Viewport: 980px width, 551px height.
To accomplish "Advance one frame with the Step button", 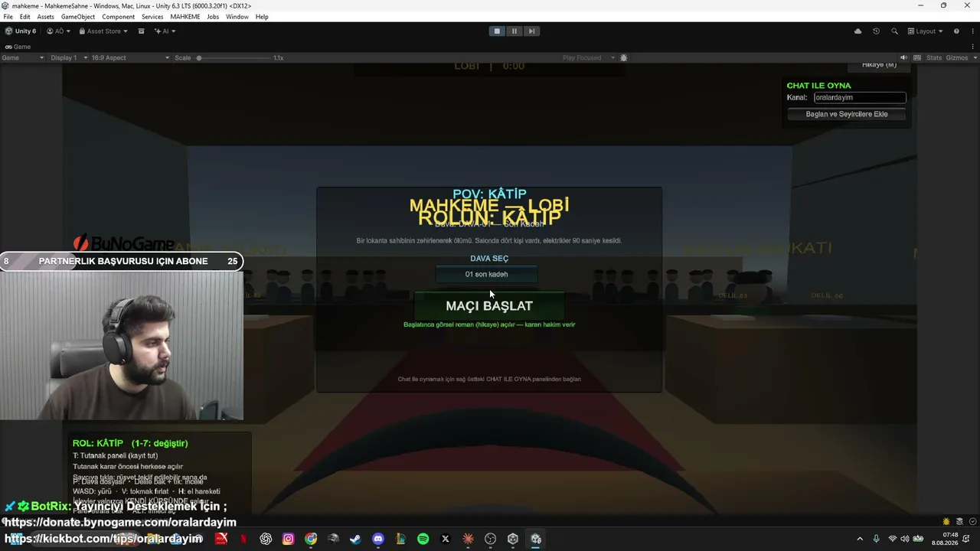I will tap(531, 31).
